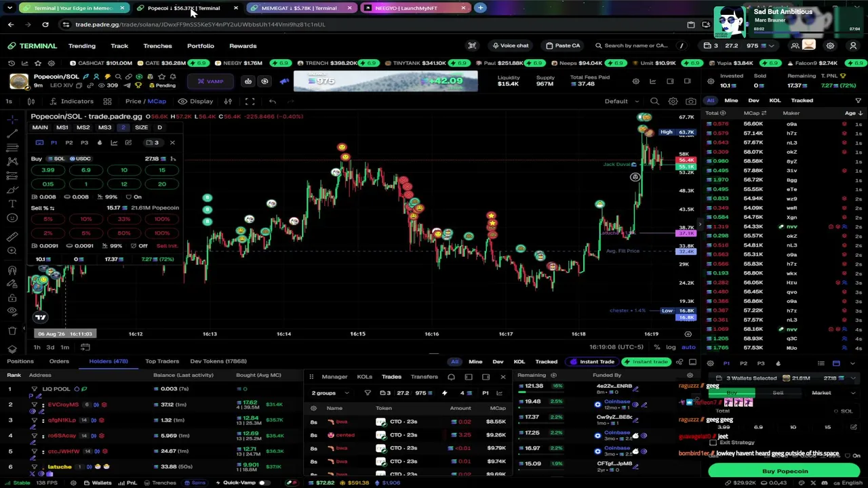The height and width of the screenshot is (488, 868).
Task: Toggle the green Instant trade switch
Action: (646, 361)
